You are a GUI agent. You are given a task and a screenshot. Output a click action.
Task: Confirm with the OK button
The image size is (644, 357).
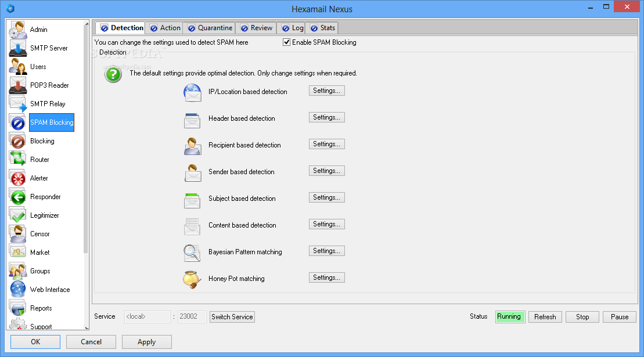35,342
